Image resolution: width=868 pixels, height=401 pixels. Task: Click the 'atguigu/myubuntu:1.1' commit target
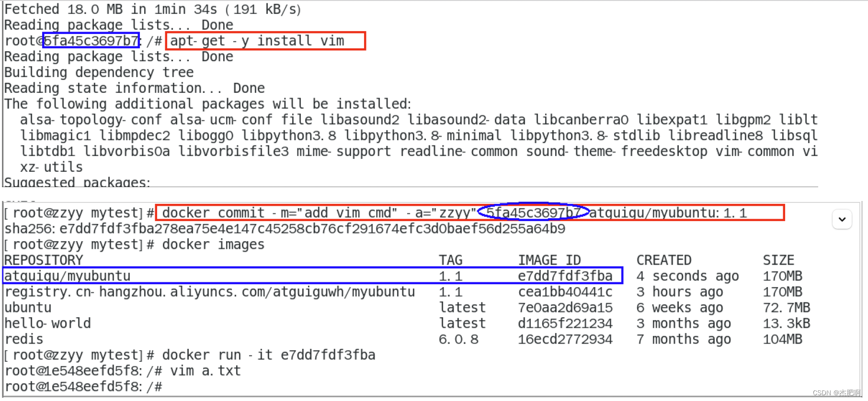pos(667,213)
